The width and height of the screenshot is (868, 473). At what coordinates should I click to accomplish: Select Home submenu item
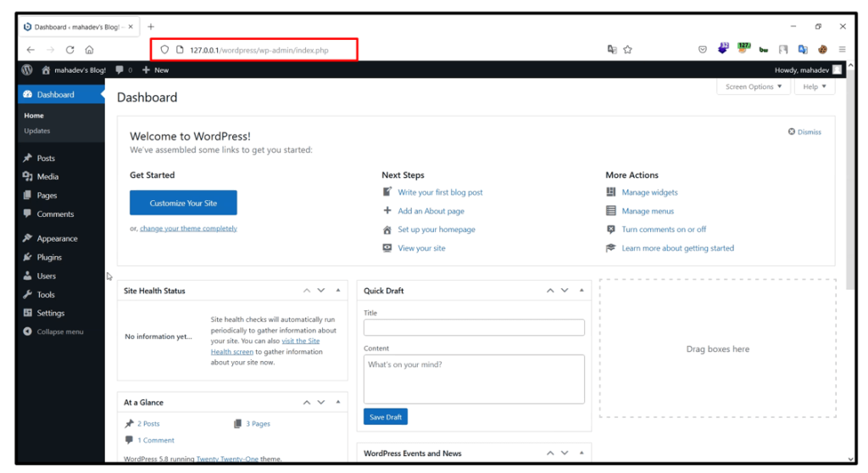coord(34,115)
